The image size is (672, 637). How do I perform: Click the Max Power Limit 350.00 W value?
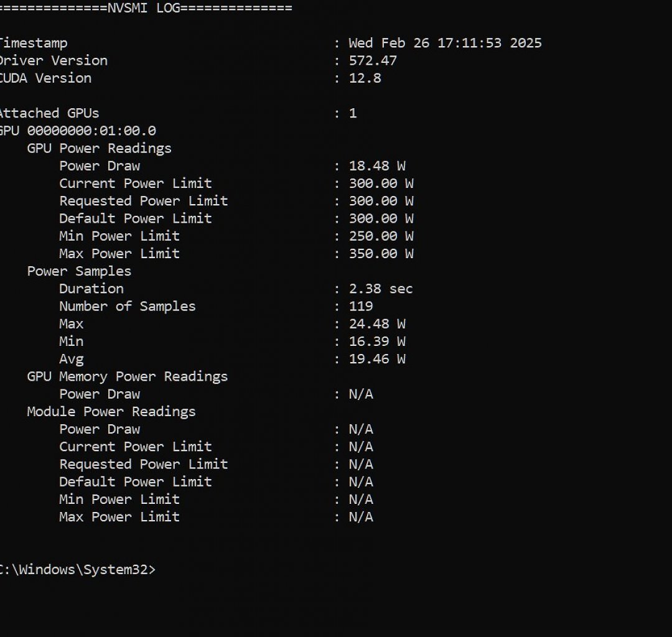pos(381,254)
